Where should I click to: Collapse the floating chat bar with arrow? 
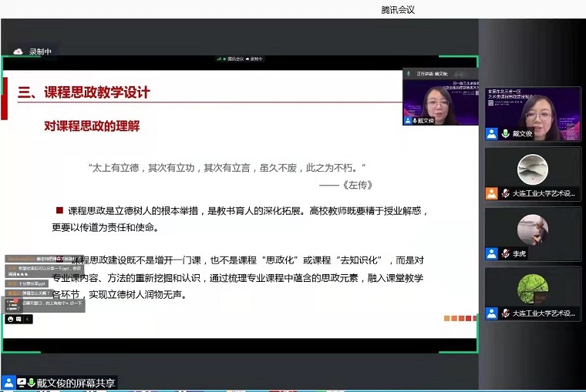(x=27, y=319)
